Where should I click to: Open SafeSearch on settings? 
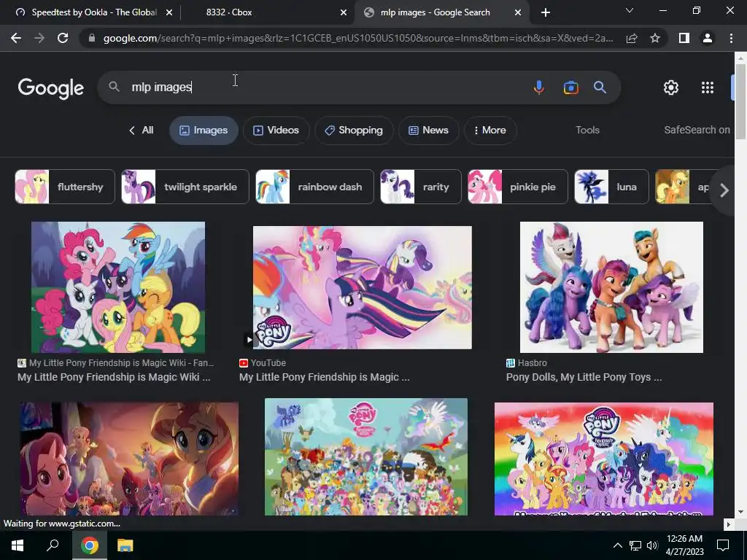(697, 130)
